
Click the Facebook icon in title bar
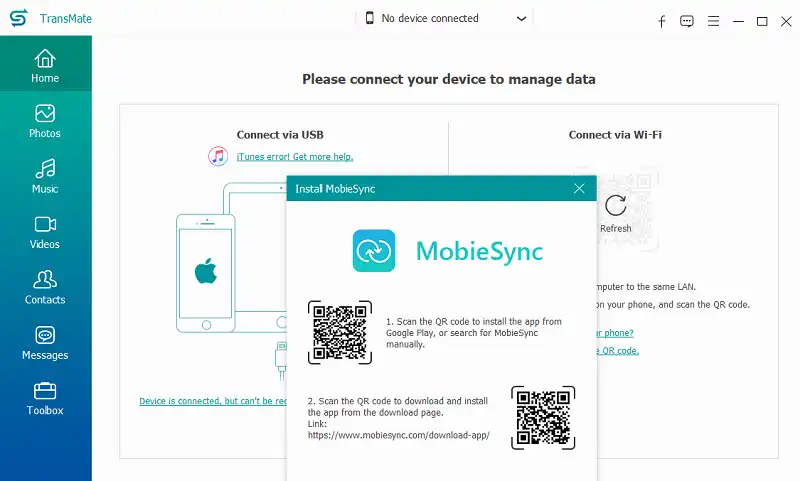(x=661, y=21)
